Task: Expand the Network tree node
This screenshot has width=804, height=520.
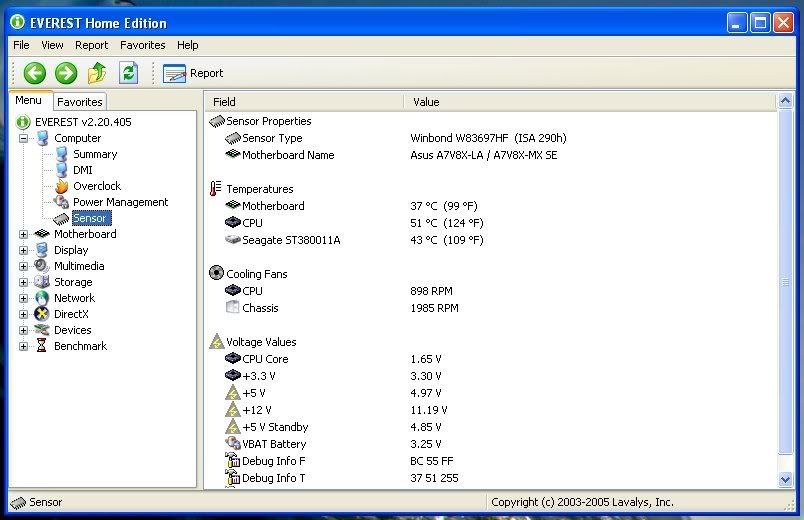Action: (23, 298)
